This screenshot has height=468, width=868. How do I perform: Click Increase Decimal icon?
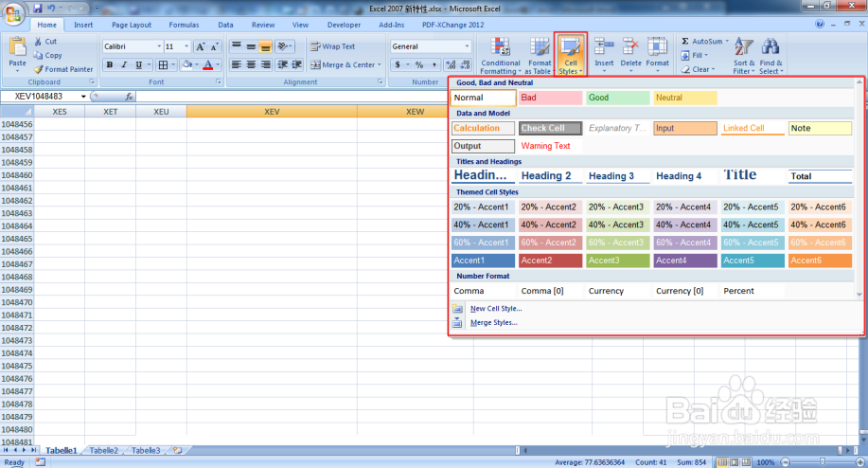tap(451, 64)
